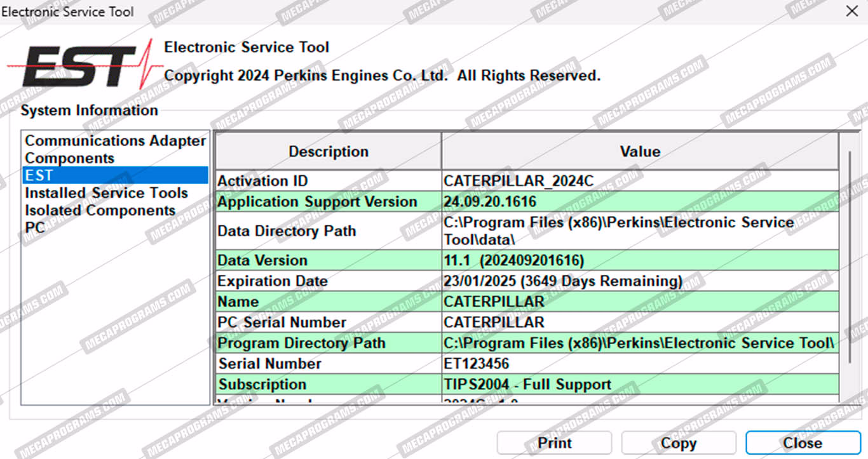Click the 24.09.20.1616 value cell
This screenshot has height=459, width=868.
coord(640,202)
